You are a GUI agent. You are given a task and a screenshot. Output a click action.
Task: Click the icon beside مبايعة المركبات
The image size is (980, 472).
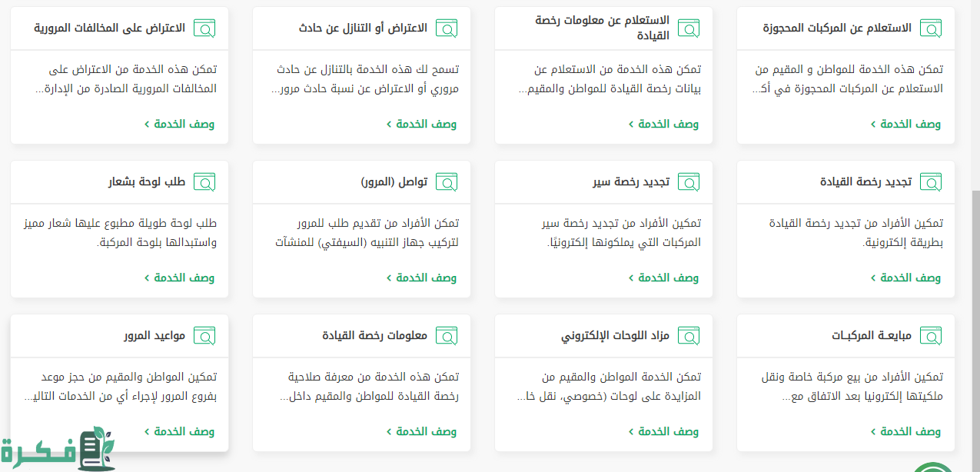[930, 336]
